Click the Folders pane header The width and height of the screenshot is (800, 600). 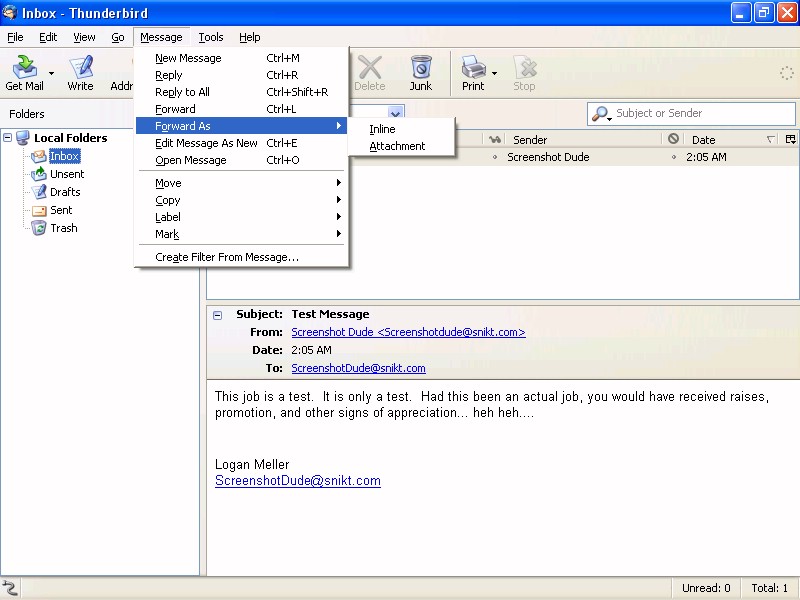(27, 114)
